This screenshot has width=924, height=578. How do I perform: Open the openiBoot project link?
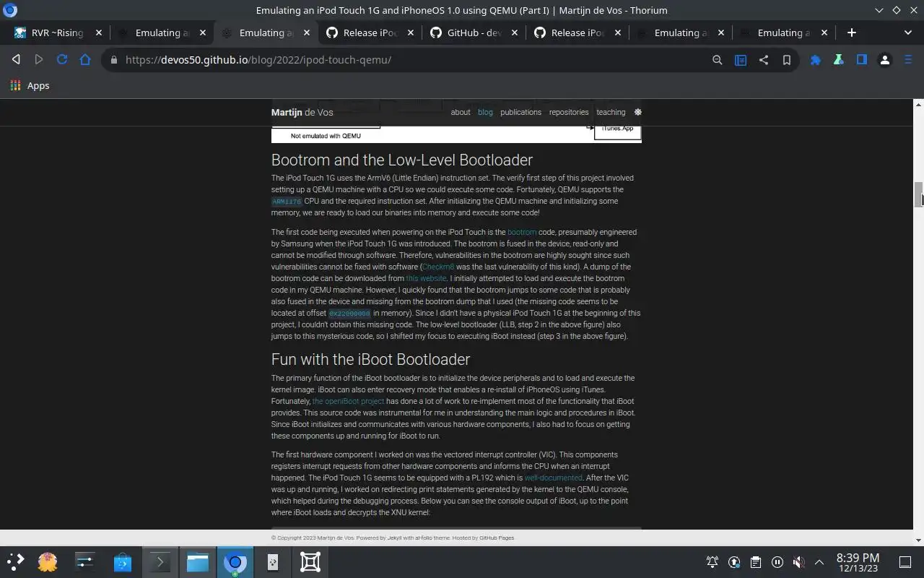(x=348, y=401)
